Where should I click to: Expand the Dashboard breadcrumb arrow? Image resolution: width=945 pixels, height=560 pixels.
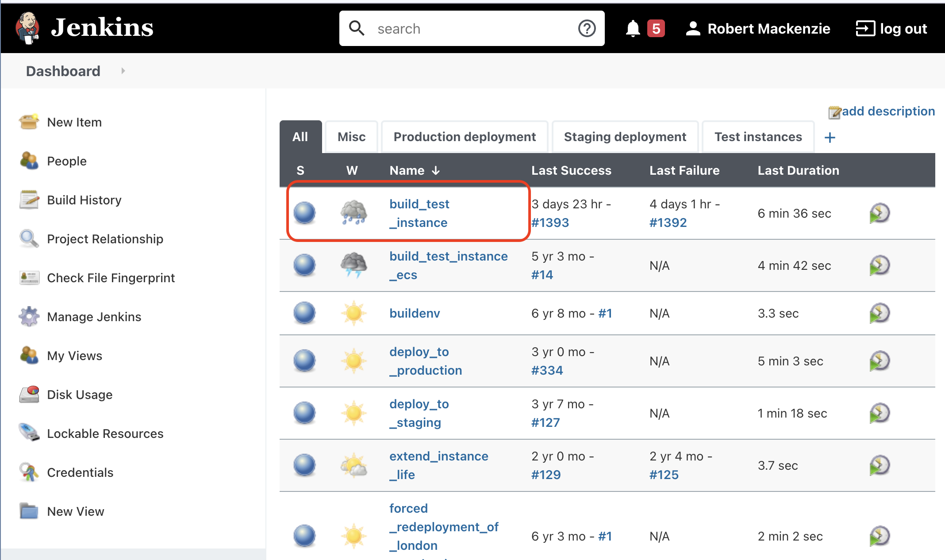pyautogui.click(x=123, y=71)
